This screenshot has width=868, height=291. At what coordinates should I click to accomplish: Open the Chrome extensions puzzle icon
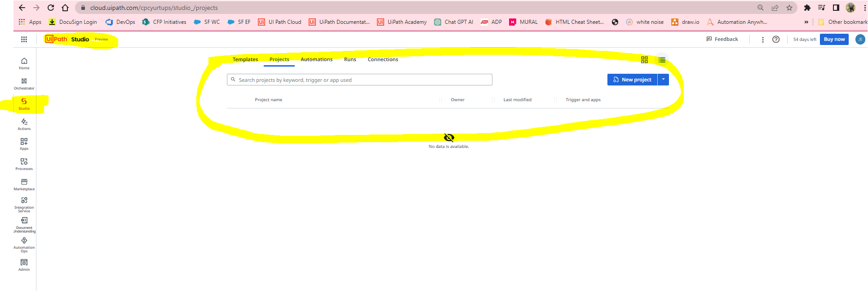[807, 8]
